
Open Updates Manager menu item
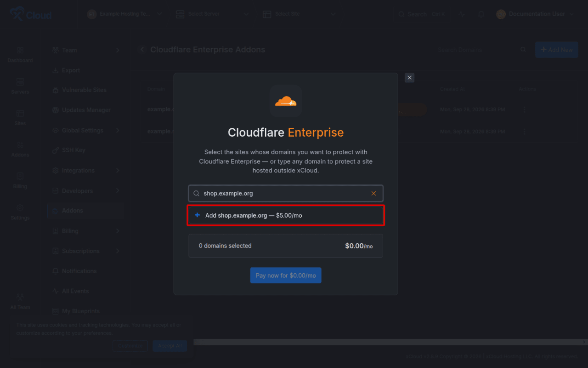85,110
